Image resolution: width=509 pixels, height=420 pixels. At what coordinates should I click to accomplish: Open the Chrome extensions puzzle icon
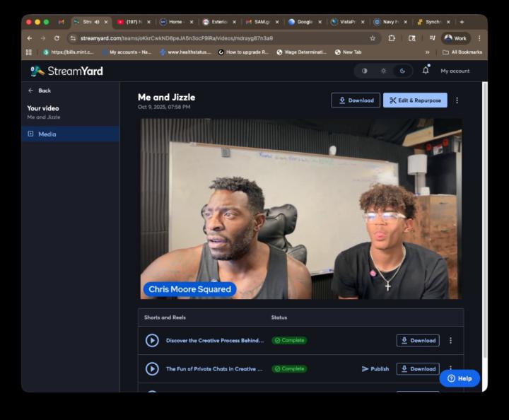392,38
